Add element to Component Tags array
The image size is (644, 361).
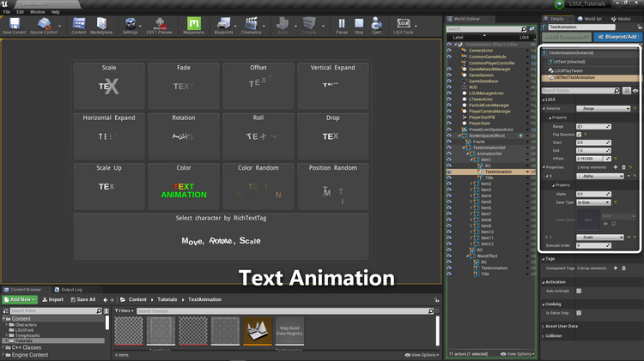click(616, 268)
